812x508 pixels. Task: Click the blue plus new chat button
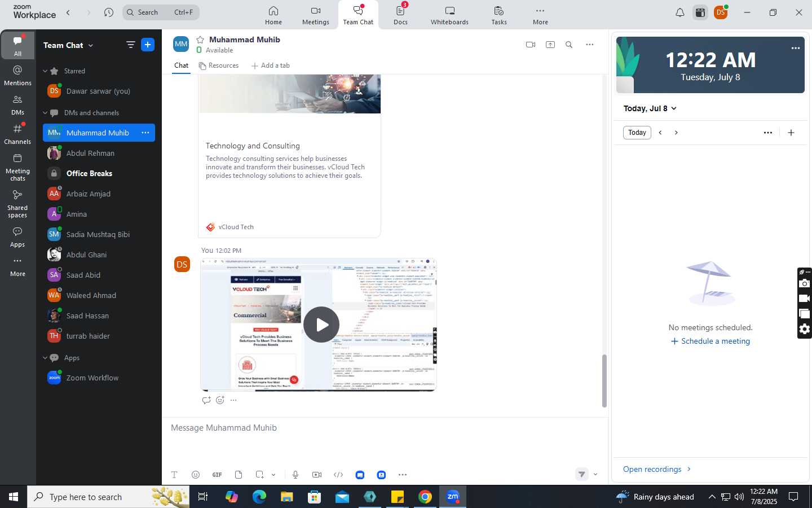[148, 45]
